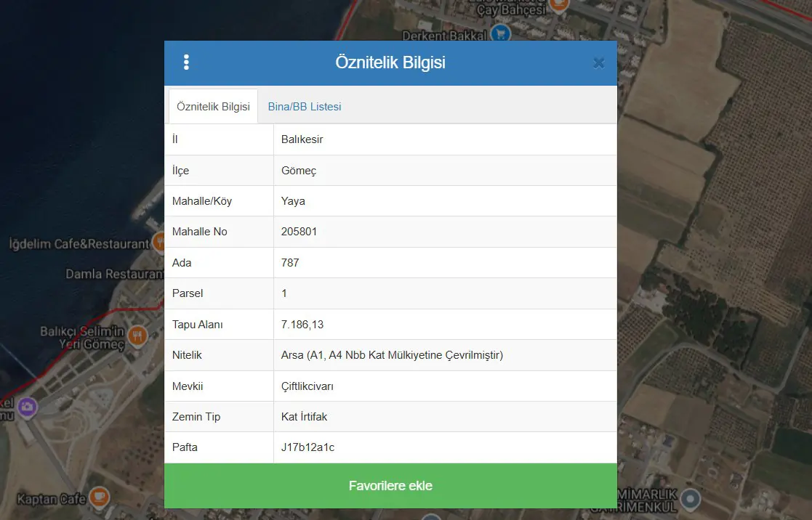Image resolution: width=812 pixels, height=520 pixels.
Task: Close the Öznitelik Bilgisi dialog
Action: 599,63
